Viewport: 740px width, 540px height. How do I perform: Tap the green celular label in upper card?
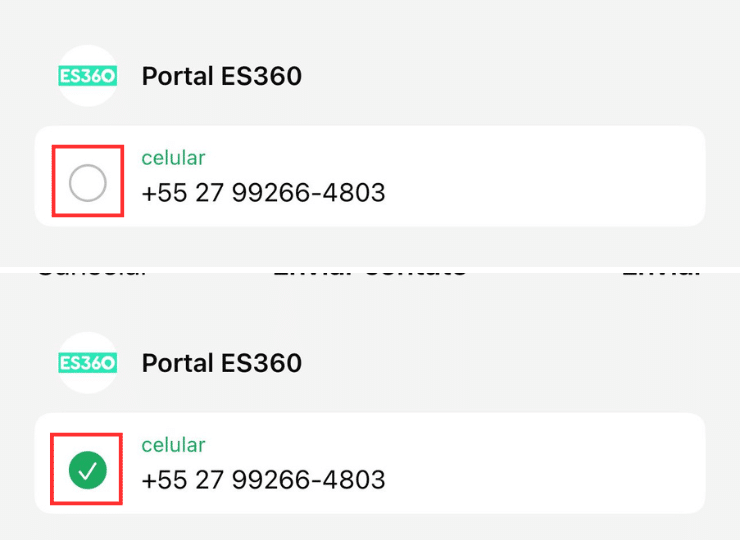173,158
